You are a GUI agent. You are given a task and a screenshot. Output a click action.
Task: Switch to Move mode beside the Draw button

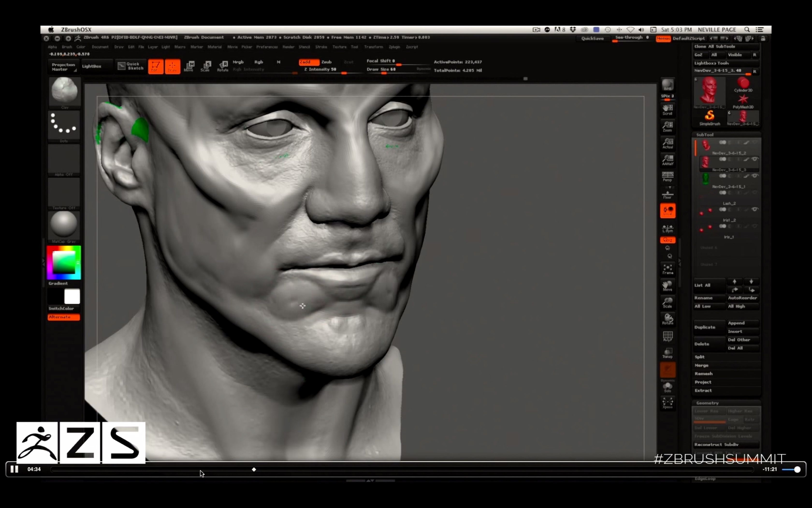pyautogui.click(x=189, y=66)
